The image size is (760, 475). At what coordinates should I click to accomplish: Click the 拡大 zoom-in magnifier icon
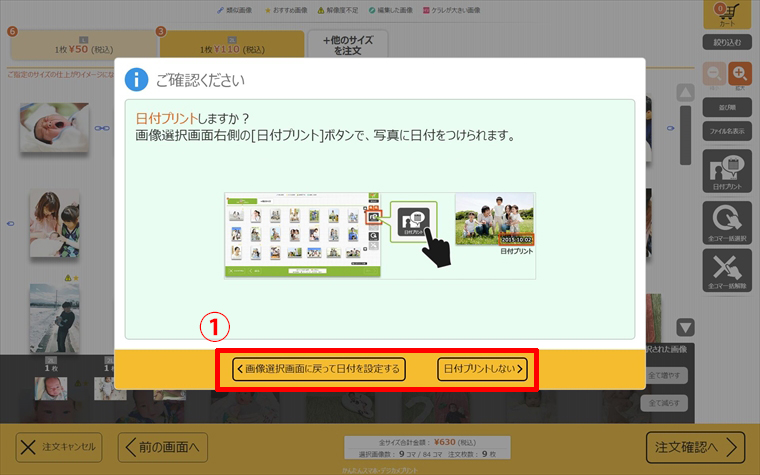click(x=740, y=75)
